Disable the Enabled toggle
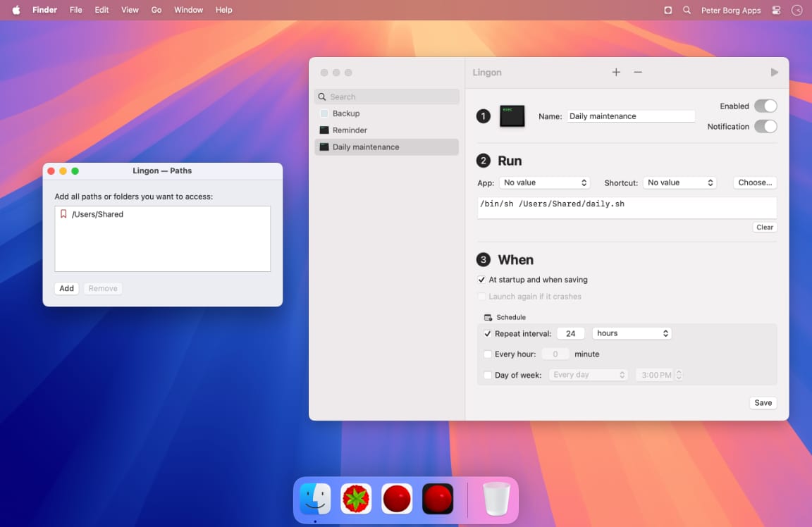 765,106
